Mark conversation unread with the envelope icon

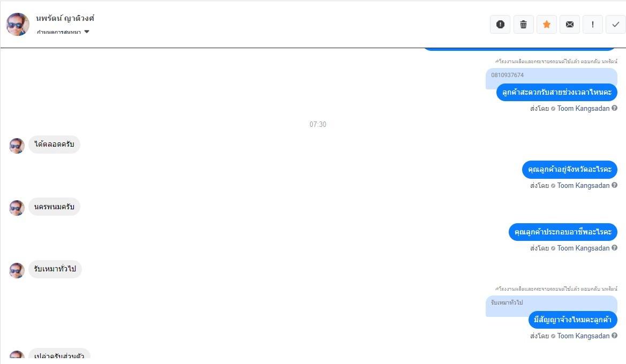570,25
